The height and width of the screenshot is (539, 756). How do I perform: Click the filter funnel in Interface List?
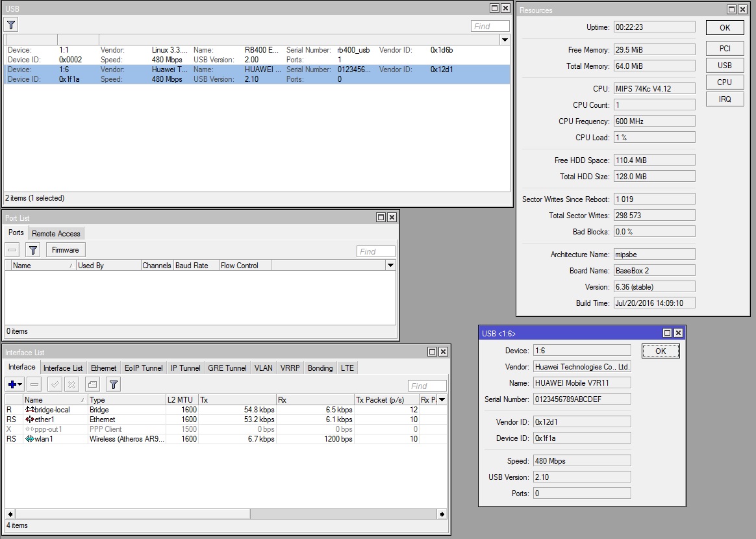point(114,384)
